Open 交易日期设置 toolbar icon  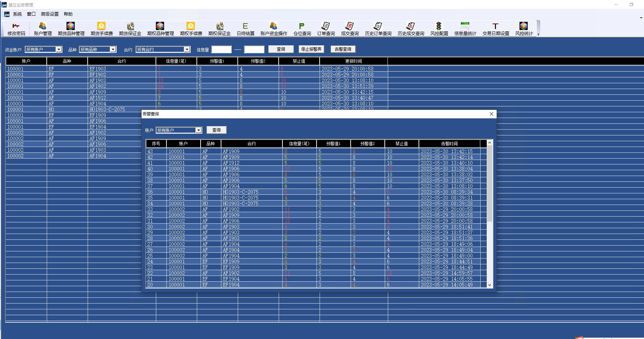496,29
